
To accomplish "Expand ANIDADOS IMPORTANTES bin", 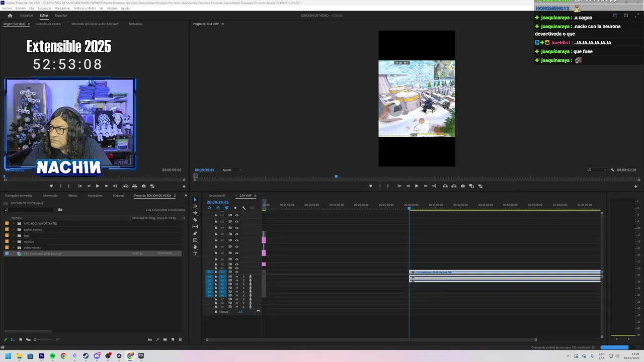I will point(13,223).
